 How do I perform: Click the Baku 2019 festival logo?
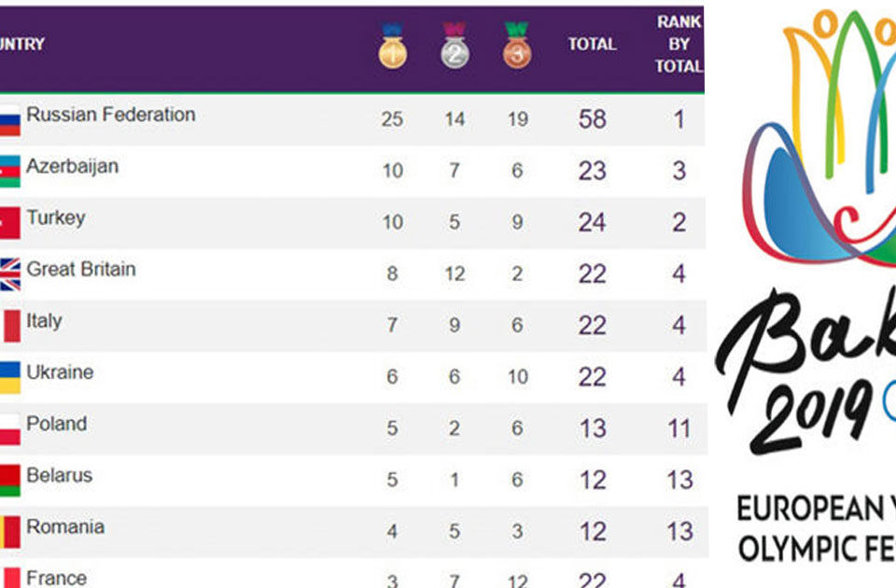(x=806, y=286)
